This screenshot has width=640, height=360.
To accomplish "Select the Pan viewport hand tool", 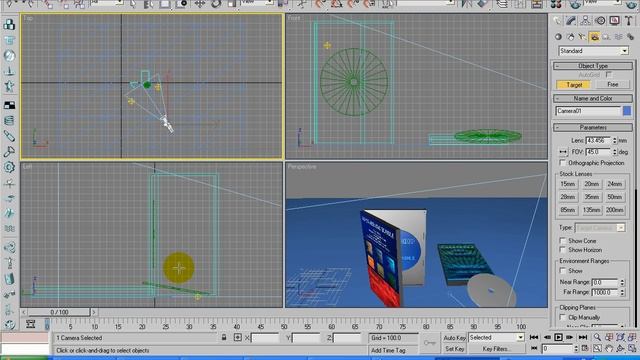I will click(609, 349).
